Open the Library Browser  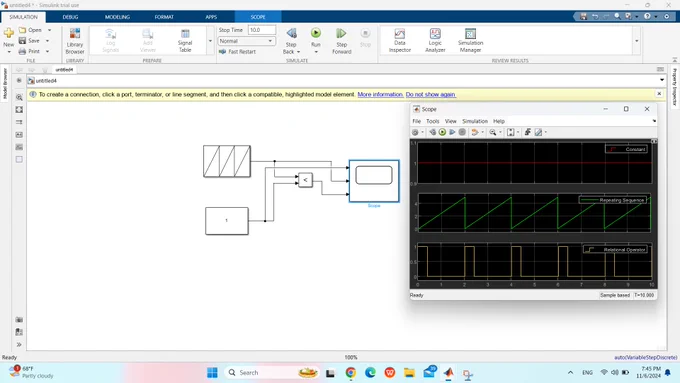[75, 41]
